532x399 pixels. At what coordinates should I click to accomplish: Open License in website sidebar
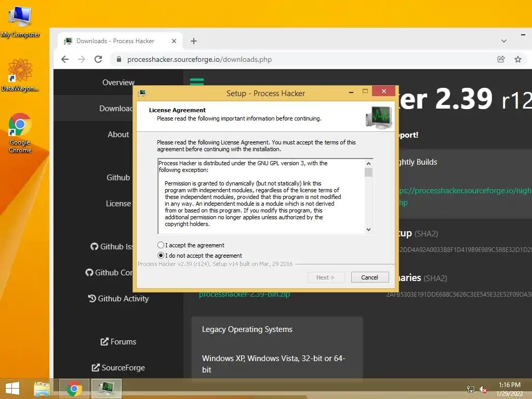tap(118, 204)
